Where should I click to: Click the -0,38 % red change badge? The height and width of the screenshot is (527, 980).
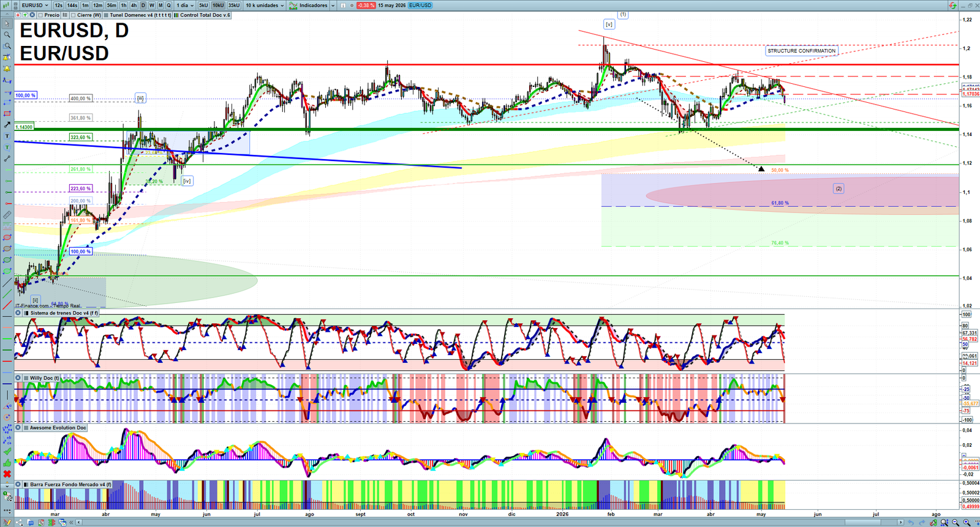[x=366, y=5]
